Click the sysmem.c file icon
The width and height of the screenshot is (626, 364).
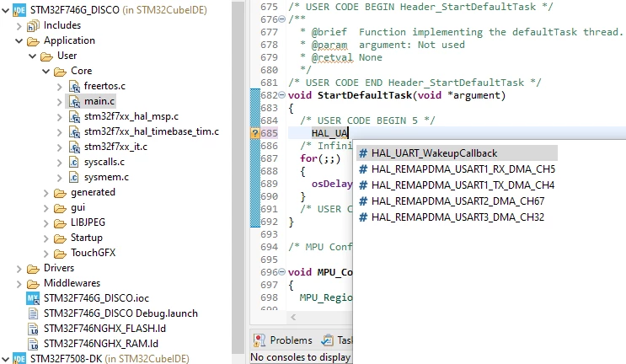[74, 177]
